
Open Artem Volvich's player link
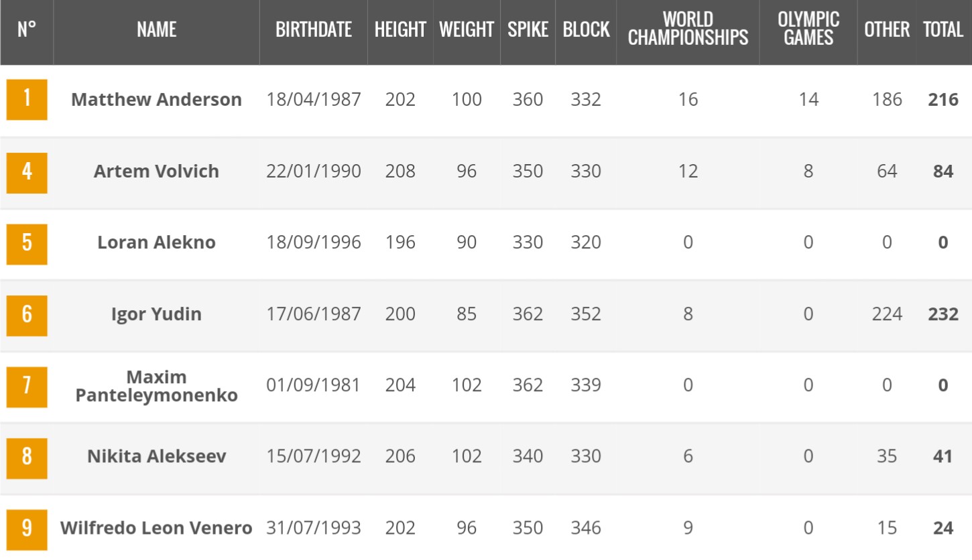[x=156, y=171]
